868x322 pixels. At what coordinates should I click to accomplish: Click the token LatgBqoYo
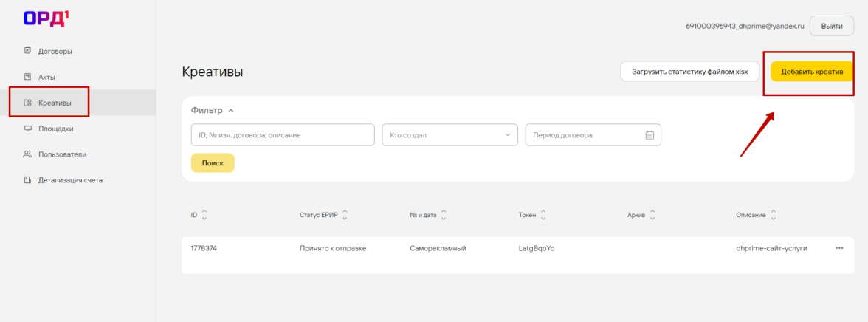pyautogui.click(x=537, y=248)
